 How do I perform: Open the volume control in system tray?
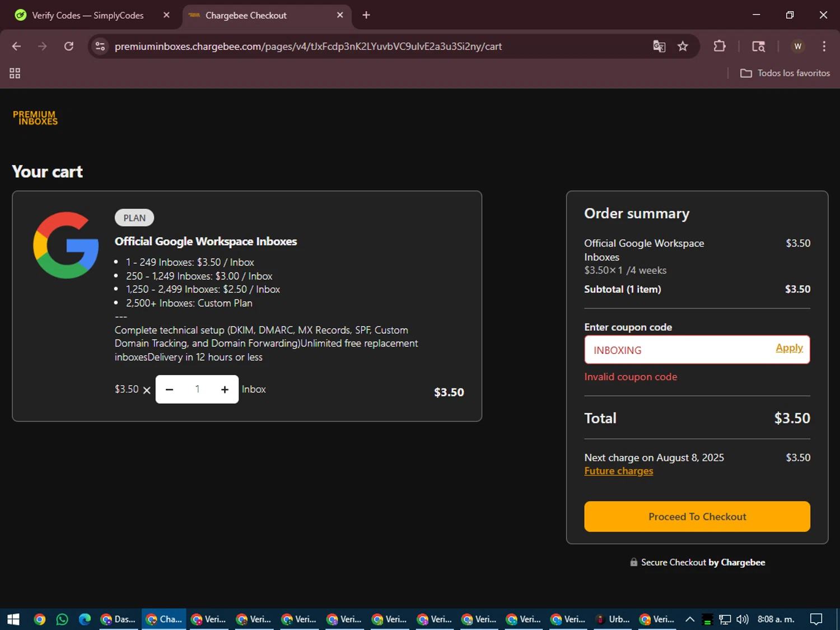point(742,619)
